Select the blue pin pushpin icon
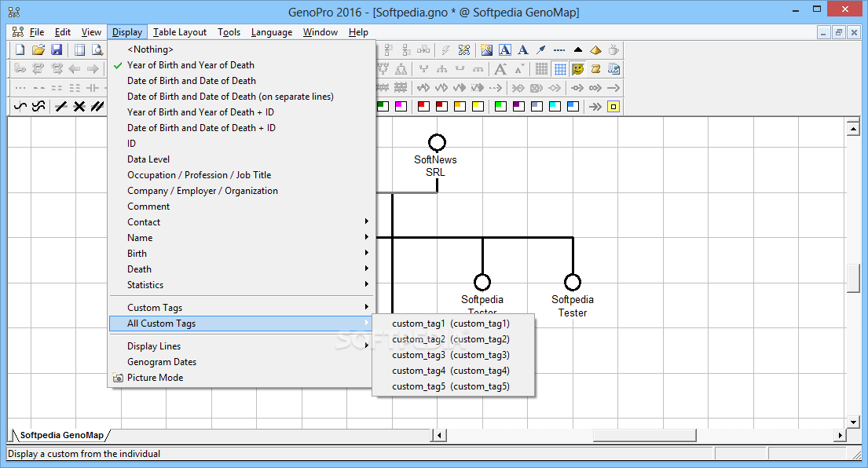868x468 pixels. point(541,49)
